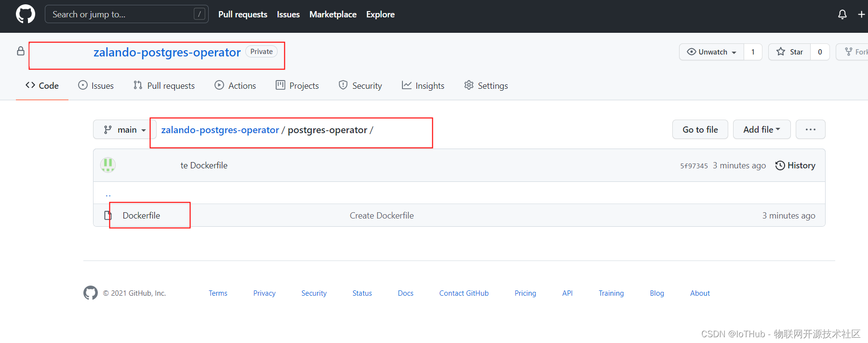The width and height of the screenshot is (868, 343).
Task: Focus the Search or jump to field
Action: [126, 14]
